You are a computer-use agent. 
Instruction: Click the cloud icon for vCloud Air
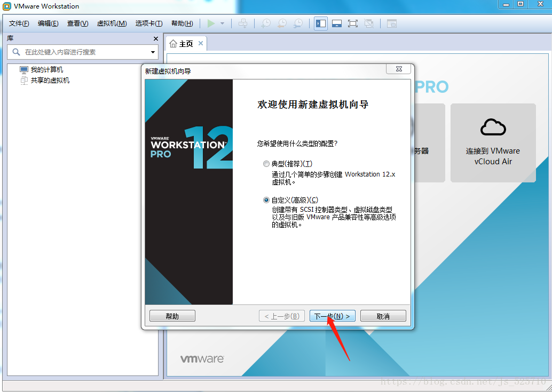(x=493, y=127)
